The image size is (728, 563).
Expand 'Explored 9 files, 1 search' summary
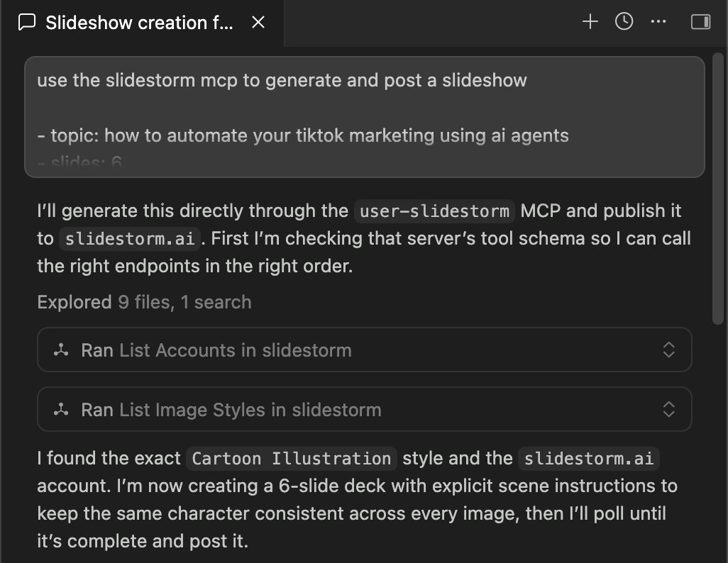pos(144,302)
